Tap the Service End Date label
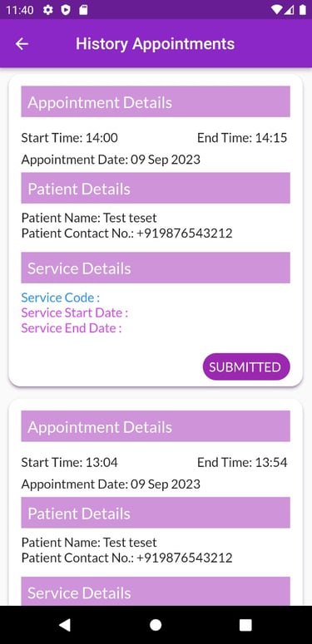 [x=72, y=328]
